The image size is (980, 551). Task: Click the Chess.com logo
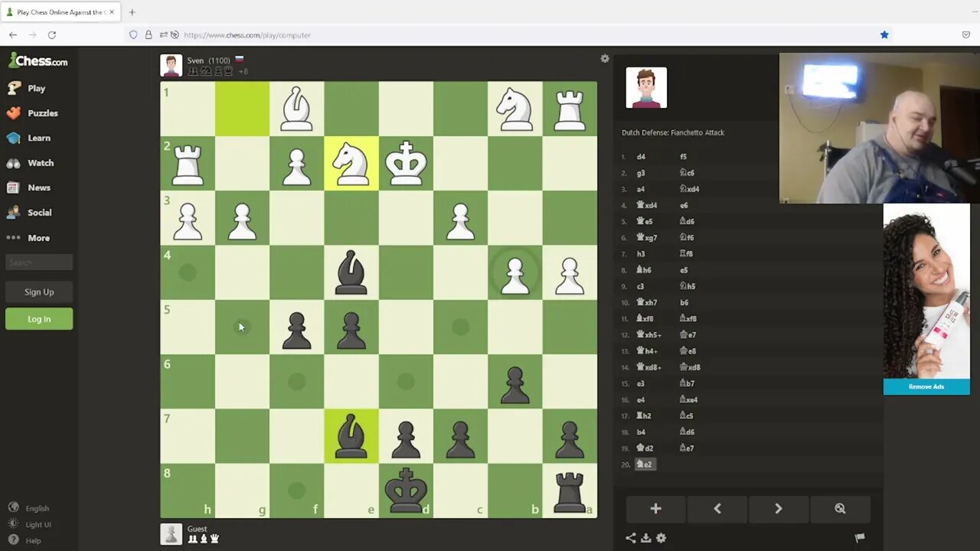pyautogui.click(x=38, y=60)
